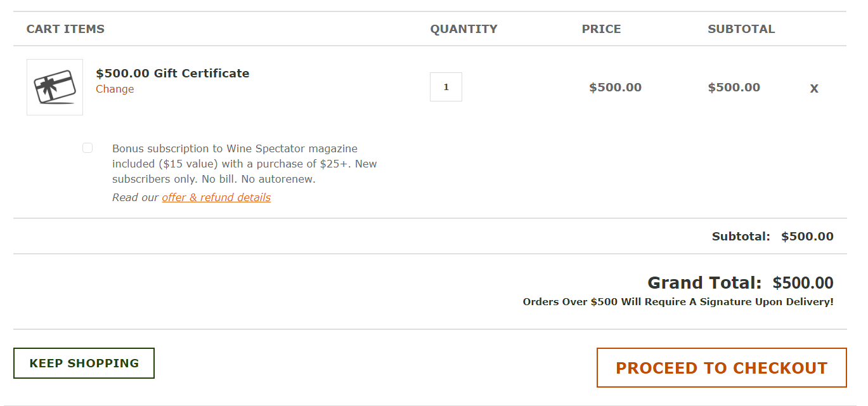868x406 pixels.
Task: Click the QUANTITY column header
Action: click(x=463, y=29)
